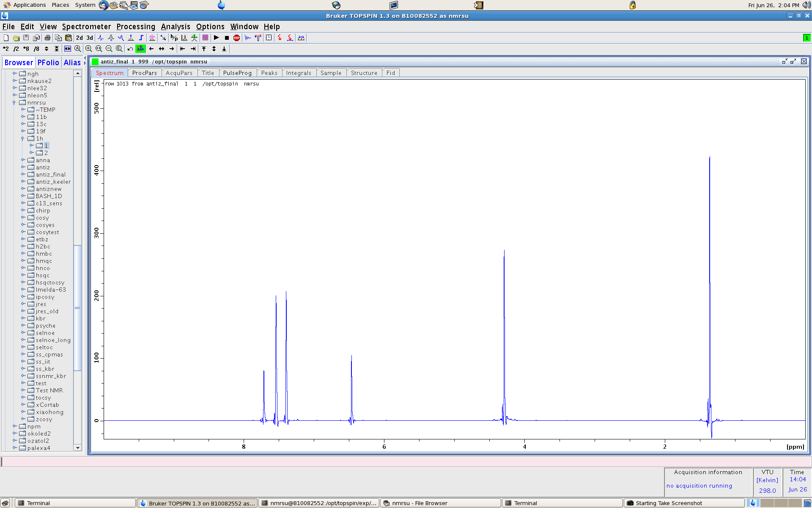Expand the tocsy folder node
Image resolution: width=812 pixels, height=508 pixels.
point(23,398)
